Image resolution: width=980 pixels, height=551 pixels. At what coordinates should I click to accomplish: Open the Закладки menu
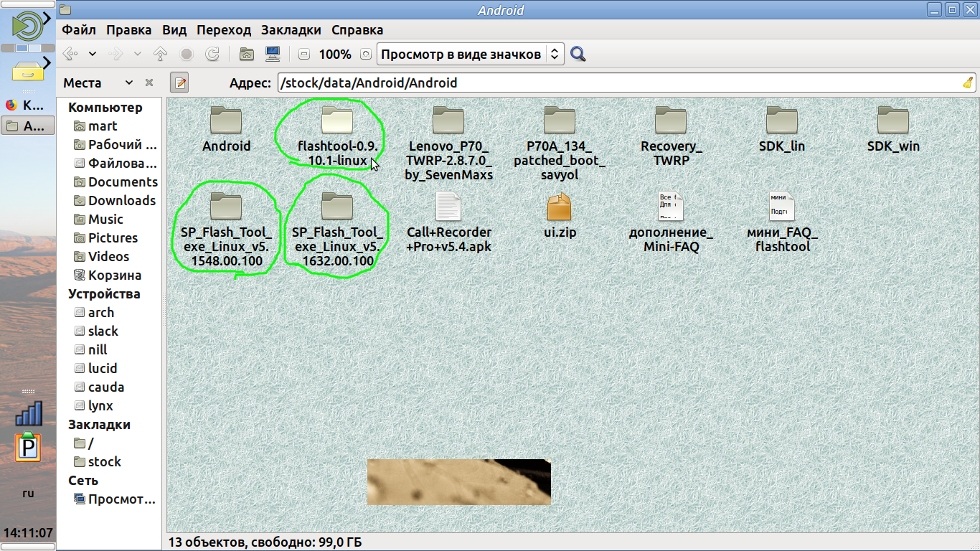(x=291, y=30)
